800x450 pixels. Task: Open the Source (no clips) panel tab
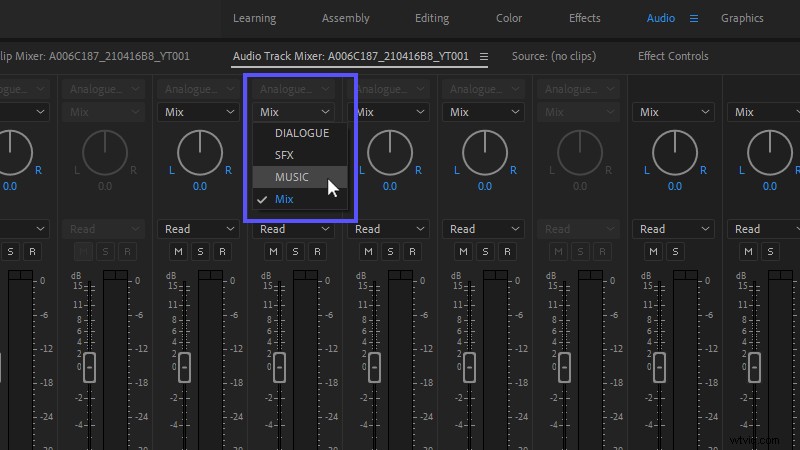[x=554, y=56]
